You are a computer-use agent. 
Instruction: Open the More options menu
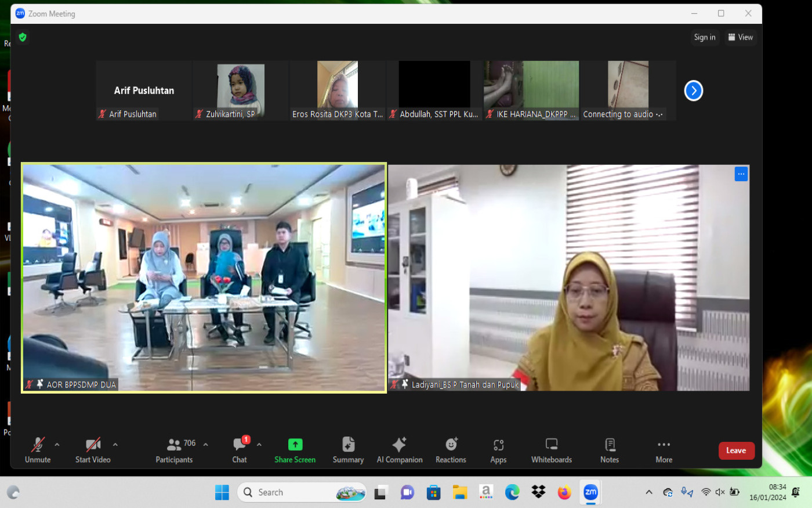pos(664,450)
